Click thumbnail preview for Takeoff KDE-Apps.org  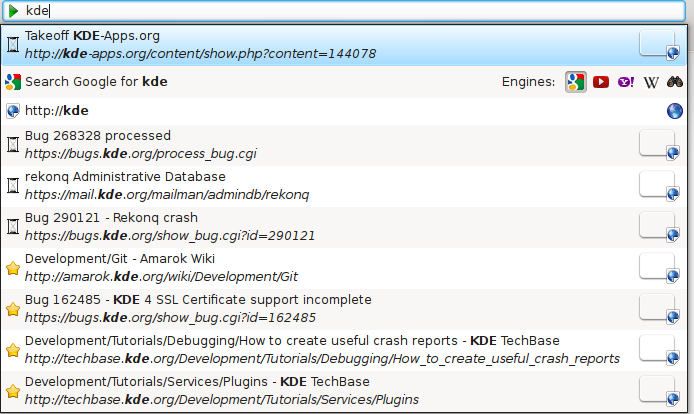pyautogui.click(x=659, y=45)
